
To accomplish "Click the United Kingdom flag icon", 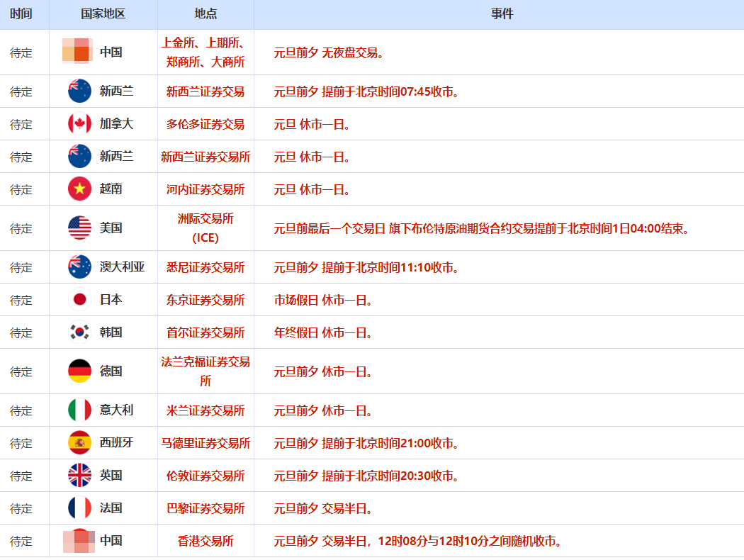I will click(x=79, y=476).
